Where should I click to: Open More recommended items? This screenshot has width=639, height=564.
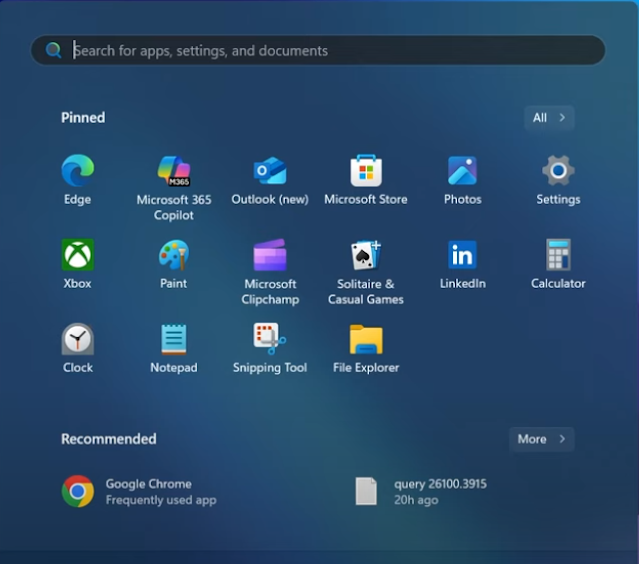(542, 439)
